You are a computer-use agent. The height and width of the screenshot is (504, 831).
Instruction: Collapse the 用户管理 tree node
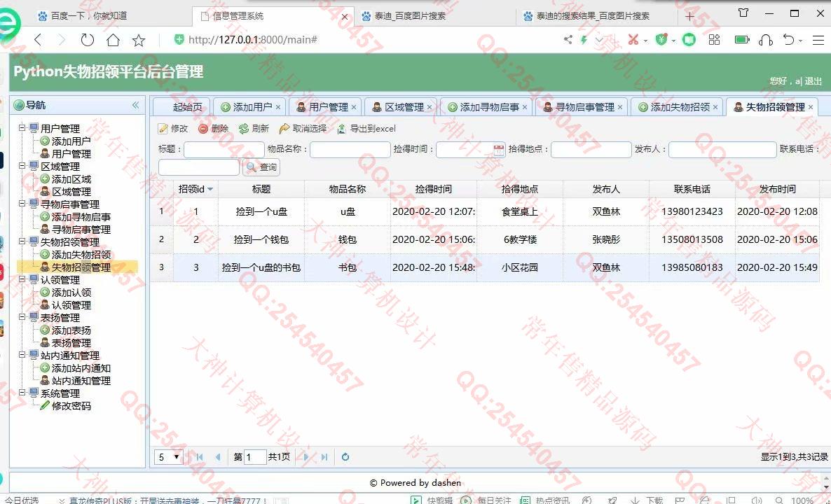coord(22,128)
